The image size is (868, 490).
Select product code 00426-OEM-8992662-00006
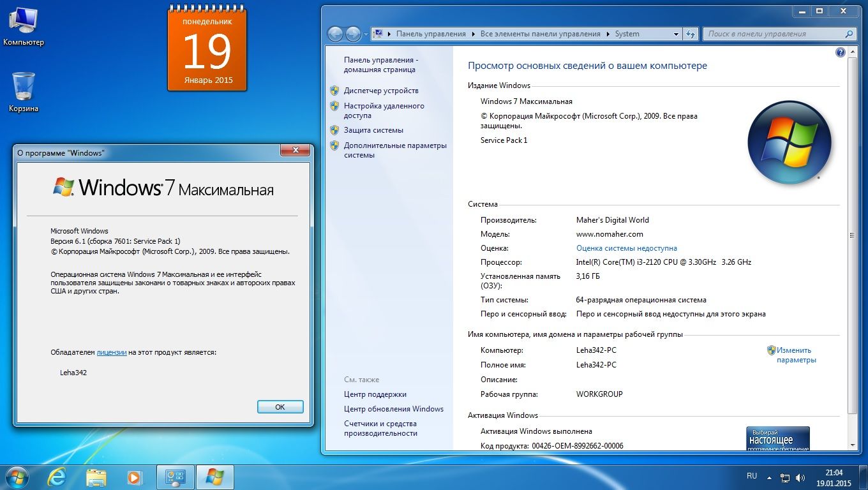click(x=578, y=446)
